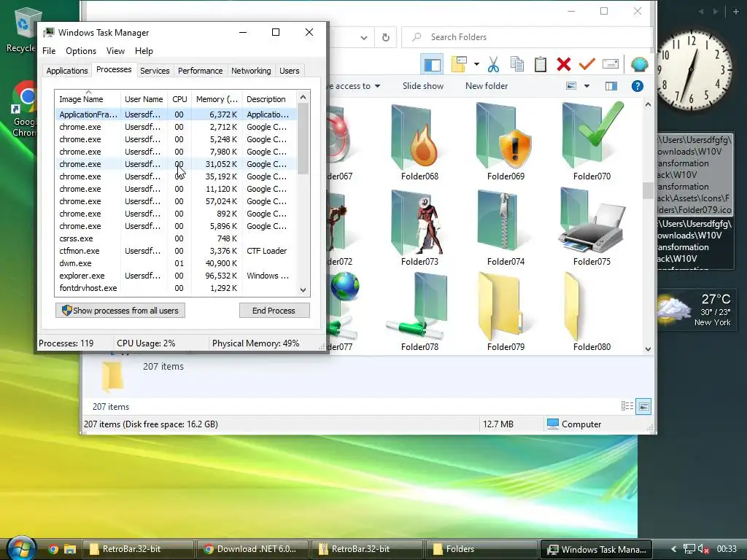747x560 pixels.
Task: Switch to the Services tab
Action: (155, 71)
